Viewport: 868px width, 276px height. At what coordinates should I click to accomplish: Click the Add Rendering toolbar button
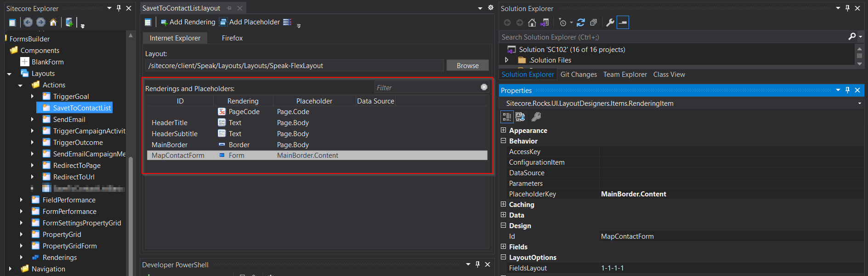pos(188,22)
